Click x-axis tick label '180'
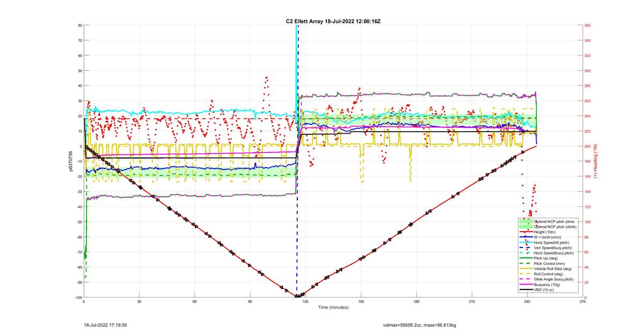 pos(416,302)
